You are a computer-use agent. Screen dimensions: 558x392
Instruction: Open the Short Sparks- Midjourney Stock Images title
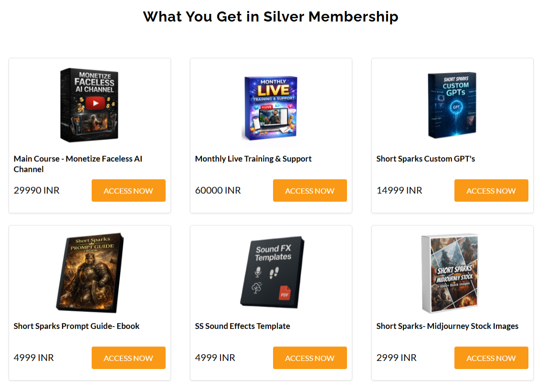coord(447,326)
